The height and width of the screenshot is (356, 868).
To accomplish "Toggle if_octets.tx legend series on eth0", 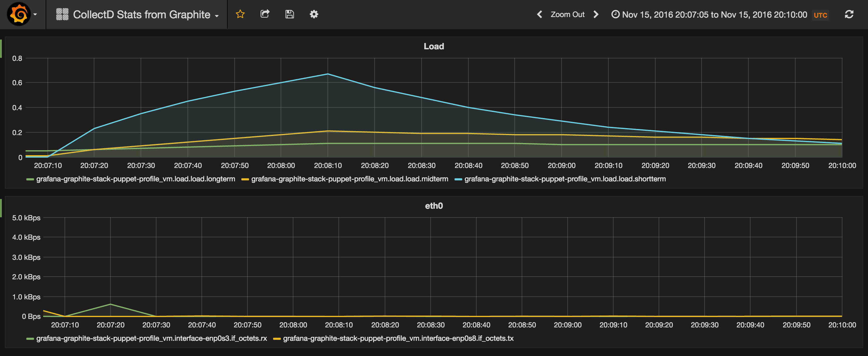I will pos(399,338).
